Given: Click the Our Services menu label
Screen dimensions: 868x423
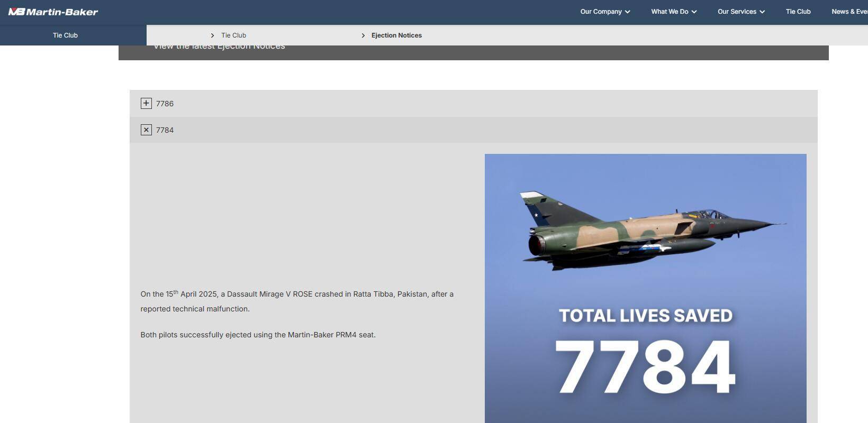Looking at the screenshot, I should pos(737,12).
